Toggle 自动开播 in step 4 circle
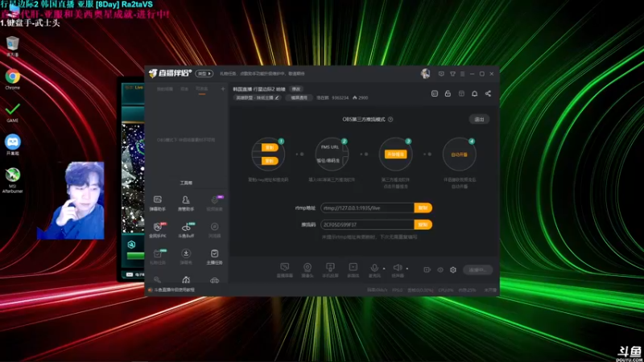 click(x=459, y=154)
